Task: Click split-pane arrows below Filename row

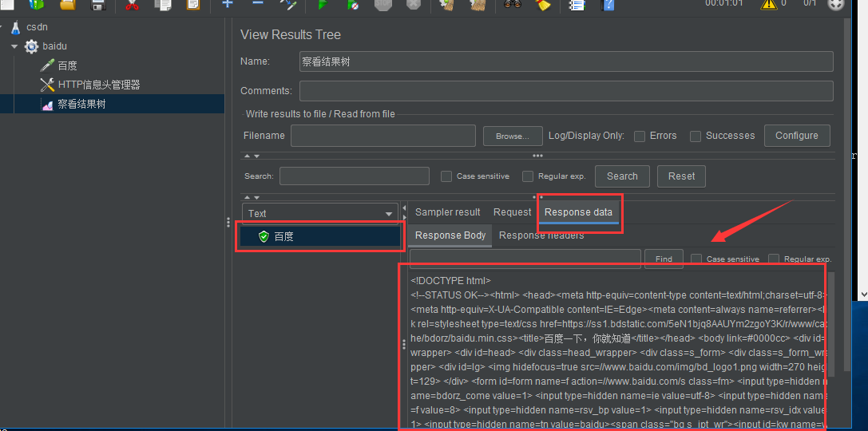Action: 252,156
